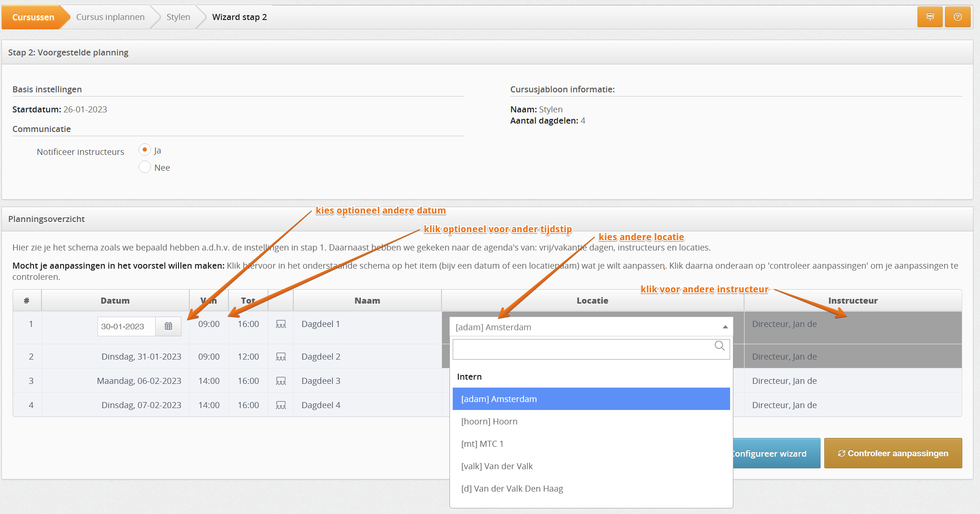Select the Nee radio button
The height and width of the screenshot is (514, 980).
coord(145,167)
